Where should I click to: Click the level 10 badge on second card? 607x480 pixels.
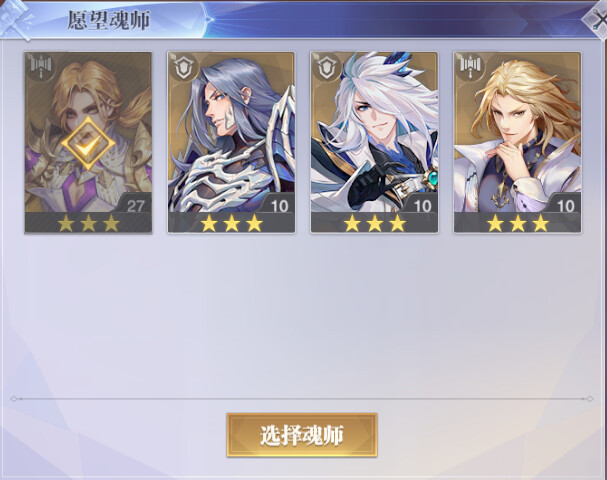point(279,205)
